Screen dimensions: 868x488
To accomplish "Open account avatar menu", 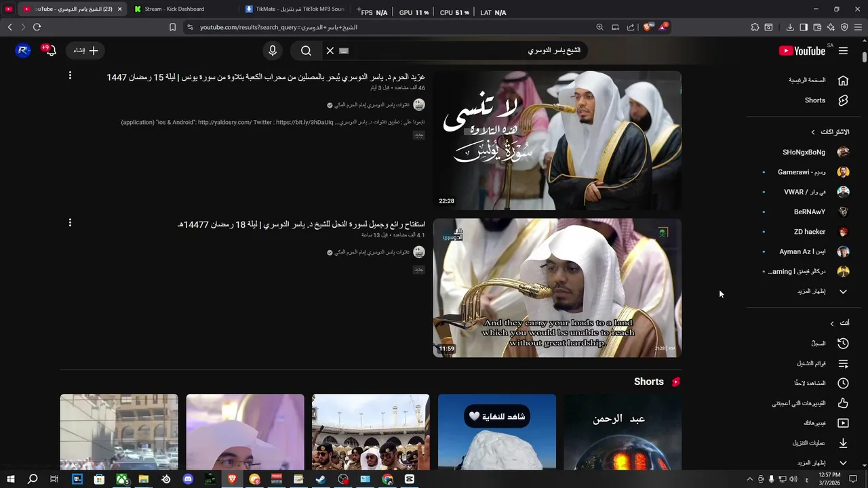I will tap(23, 51).
